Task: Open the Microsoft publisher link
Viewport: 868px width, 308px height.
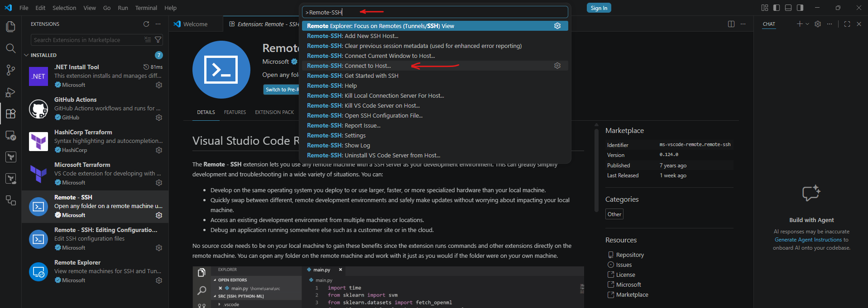Action: pos(275,62)
